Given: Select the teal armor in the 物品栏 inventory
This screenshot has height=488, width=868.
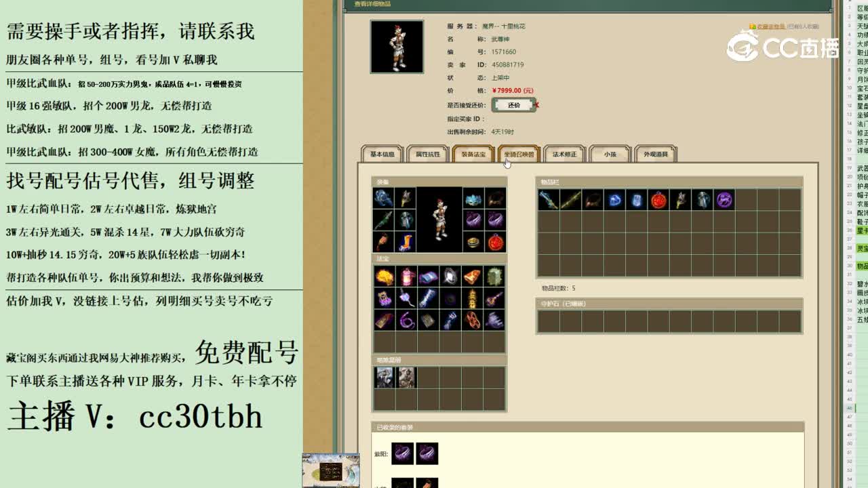Looking at the screenshot, I should (x=702, y=199).
